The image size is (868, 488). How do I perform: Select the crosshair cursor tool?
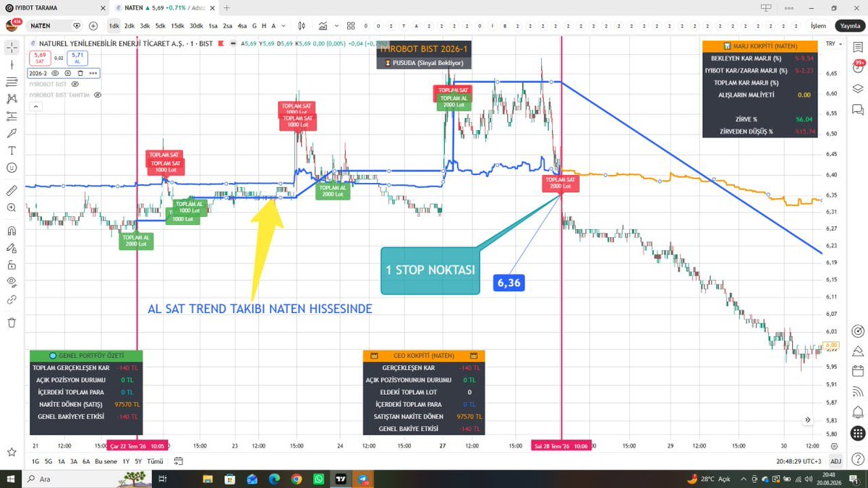pos(12,46)
